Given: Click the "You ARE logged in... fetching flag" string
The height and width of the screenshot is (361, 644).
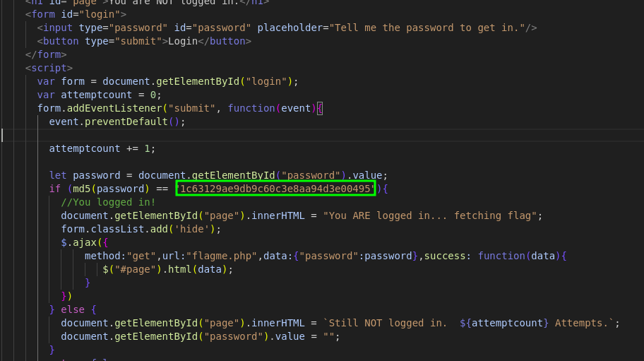Looking at the screenshot, I should 432,215.
